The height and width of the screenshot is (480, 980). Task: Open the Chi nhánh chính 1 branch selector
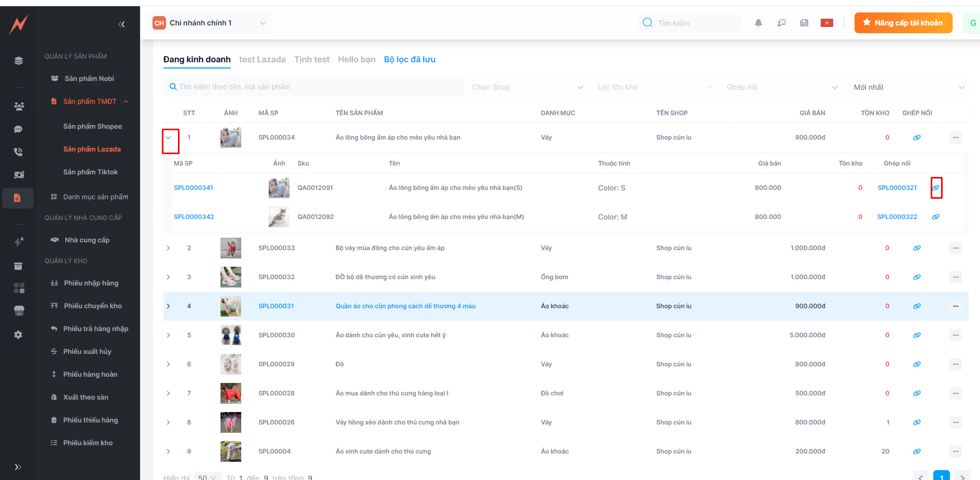click(x=210, y=23)
